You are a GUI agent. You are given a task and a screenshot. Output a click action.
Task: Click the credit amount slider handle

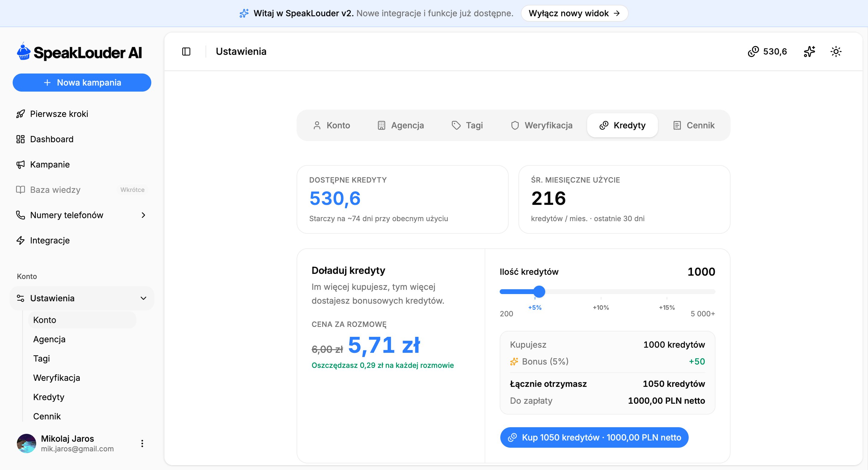click(x=539, y=291)
